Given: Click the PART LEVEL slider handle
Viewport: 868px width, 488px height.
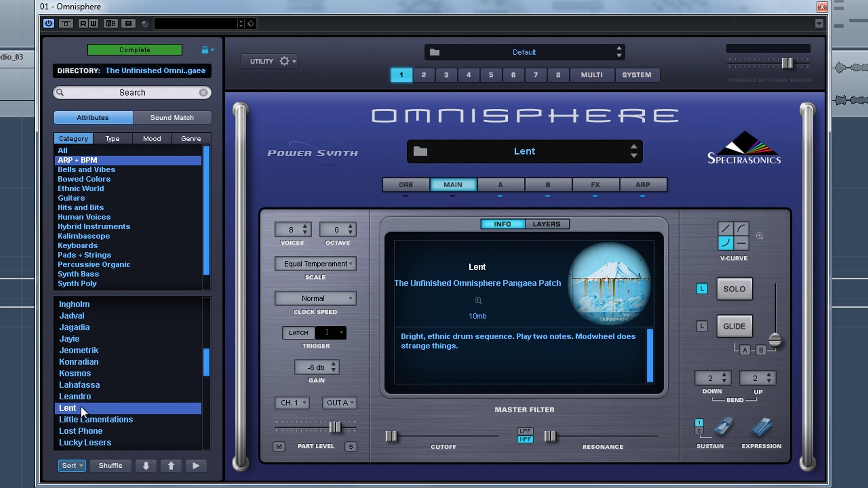Looking at the screenshot, I should tap(335, 427).
